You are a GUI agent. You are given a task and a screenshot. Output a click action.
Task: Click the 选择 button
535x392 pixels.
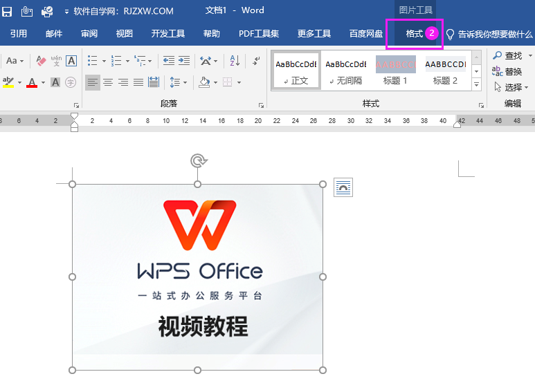(x=511, y=87)
